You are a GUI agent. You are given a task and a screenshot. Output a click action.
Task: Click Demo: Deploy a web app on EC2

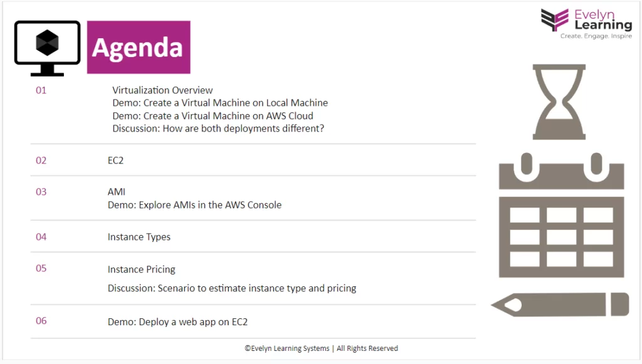[x=177, y=322]
